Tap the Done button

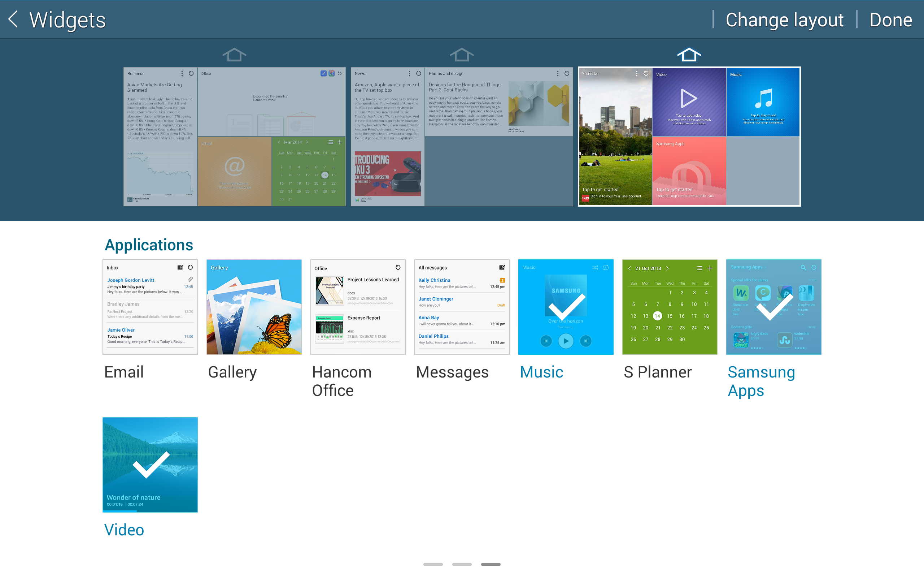(x=890, y=20)
